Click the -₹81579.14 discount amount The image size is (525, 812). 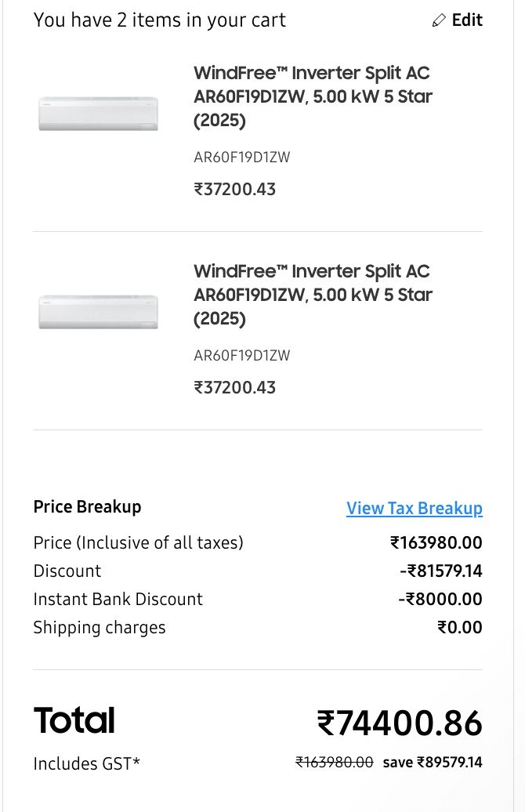440,571
